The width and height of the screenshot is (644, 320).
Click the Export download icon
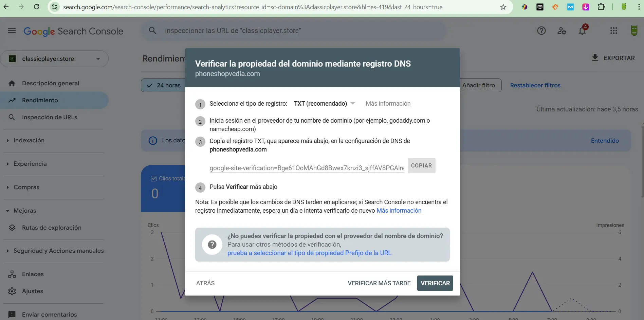coord(595,58)
